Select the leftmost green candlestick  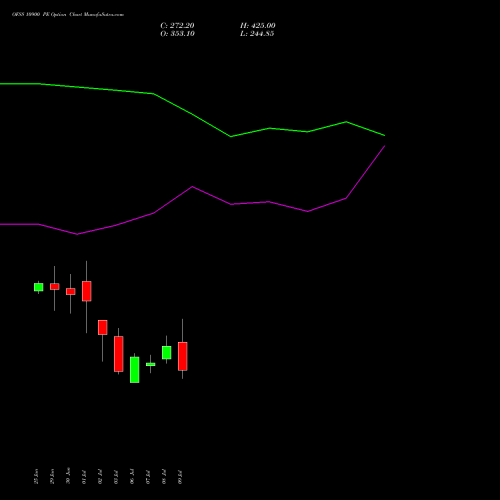(39, 287)
